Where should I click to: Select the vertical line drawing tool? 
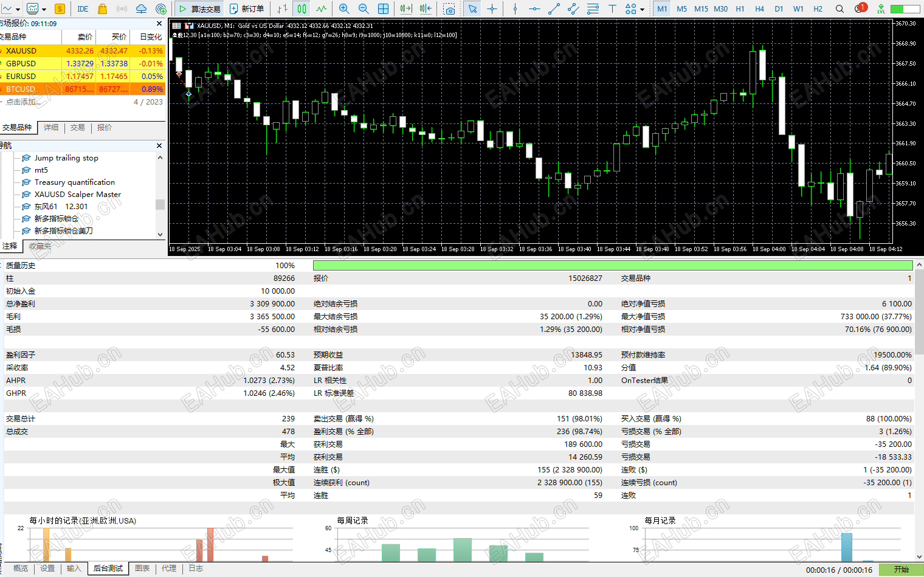(x=515, y=9)
